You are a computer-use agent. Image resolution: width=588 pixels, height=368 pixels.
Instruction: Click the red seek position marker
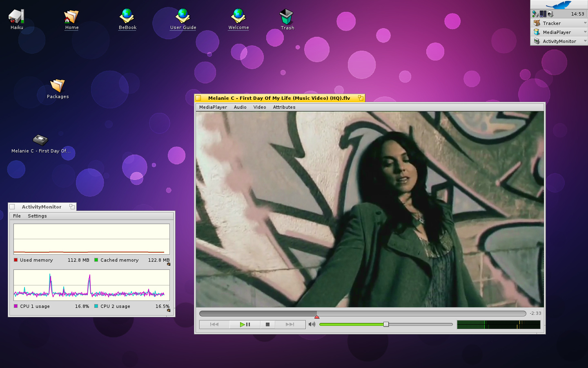[317, 317]
